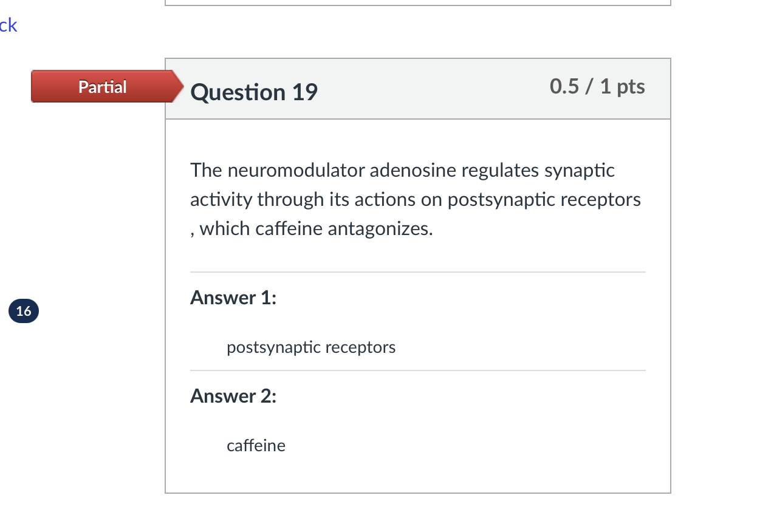Click the box edge above Question 19

(418, 58)
